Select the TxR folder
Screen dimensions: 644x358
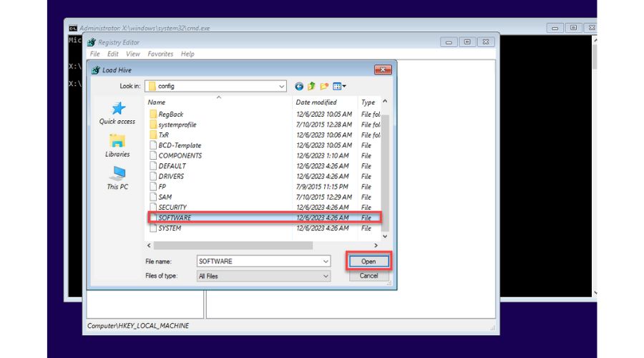coord(159,135)
